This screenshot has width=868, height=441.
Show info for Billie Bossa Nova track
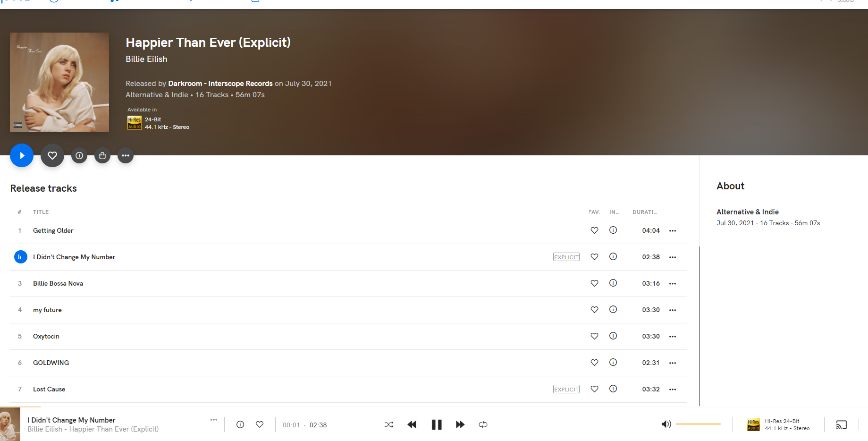[x=613, y=283]
